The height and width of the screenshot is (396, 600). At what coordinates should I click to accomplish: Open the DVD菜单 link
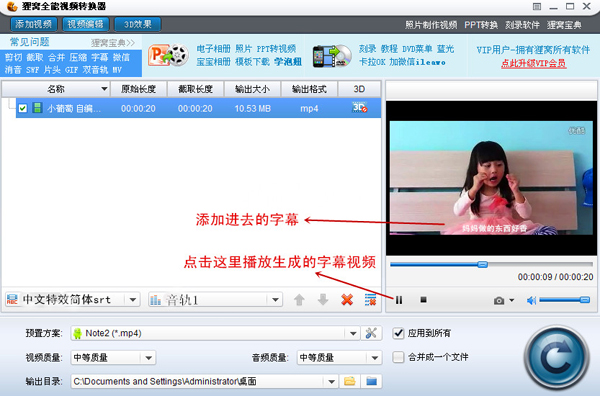[417, 49]
